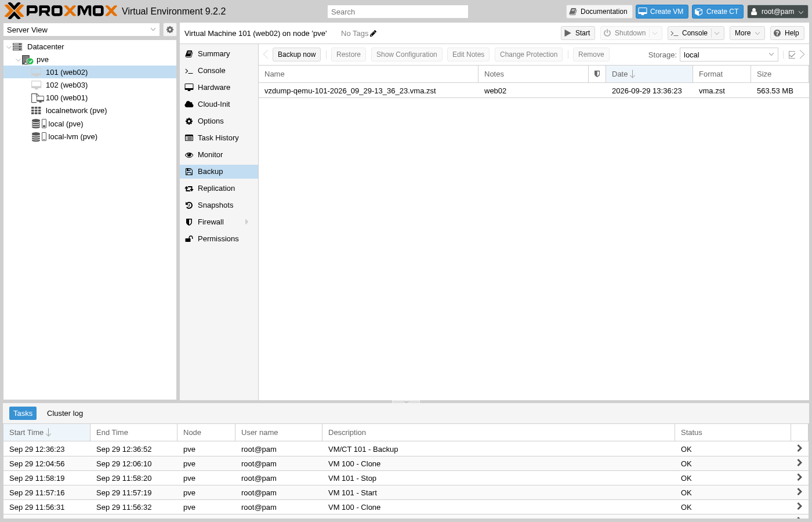Screen dimensions: 812x522
Task: Expand the Firewall submenu arrow
Action: [247, 222]
